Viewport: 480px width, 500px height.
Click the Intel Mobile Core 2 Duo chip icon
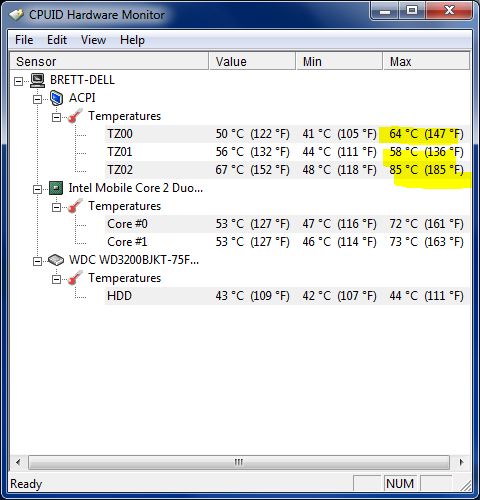(56, 188)
